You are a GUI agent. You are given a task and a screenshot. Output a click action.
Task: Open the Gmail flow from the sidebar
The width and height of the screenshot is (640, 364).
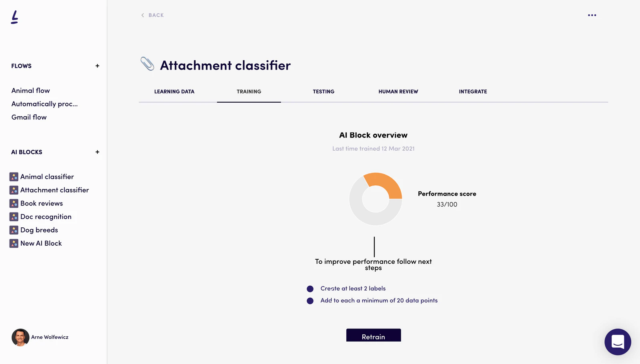[29, 117]
